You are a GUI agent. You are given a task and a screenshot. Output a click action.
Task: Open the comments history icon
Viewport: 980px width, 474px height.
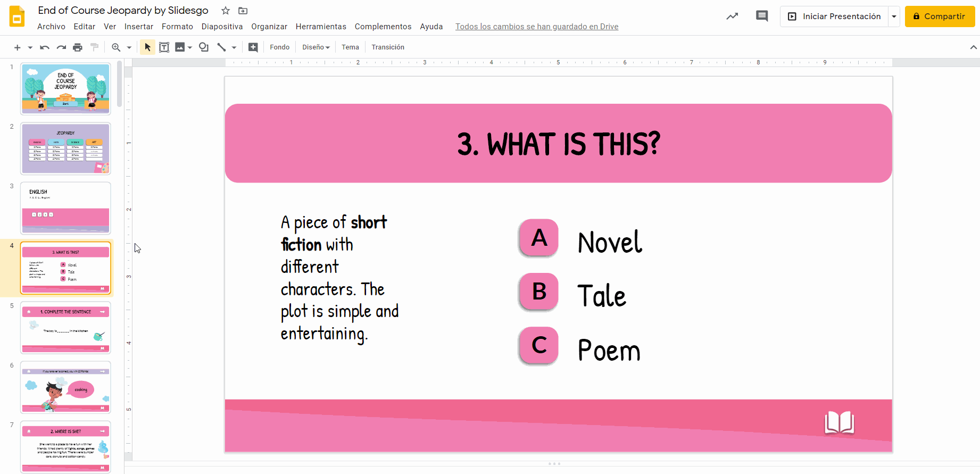[x=762, y=16]
